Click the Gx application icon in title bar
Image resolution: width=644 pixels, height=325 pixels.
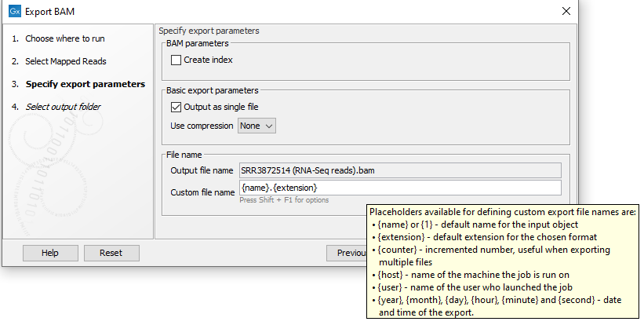tap(13, 12)
